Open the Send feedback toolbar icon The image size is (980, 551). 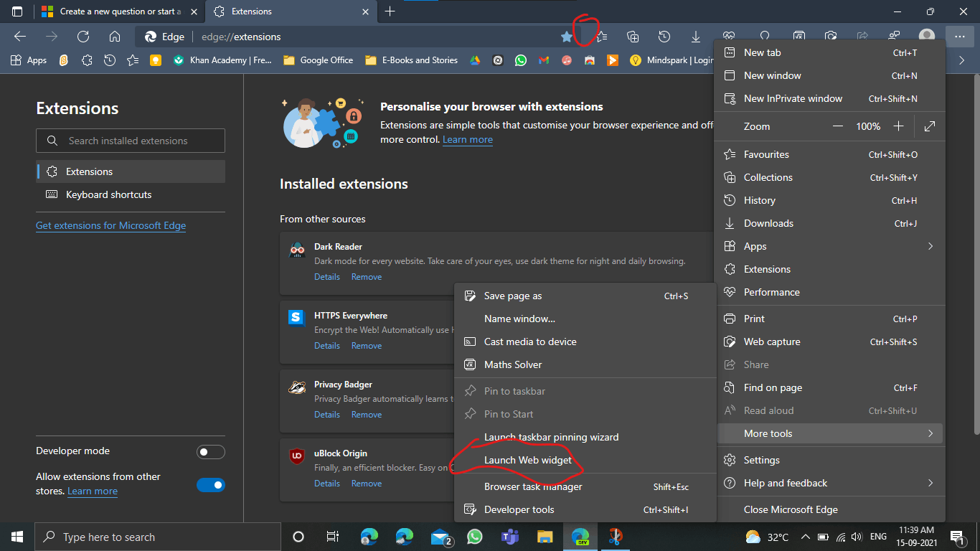coord(894,35)
